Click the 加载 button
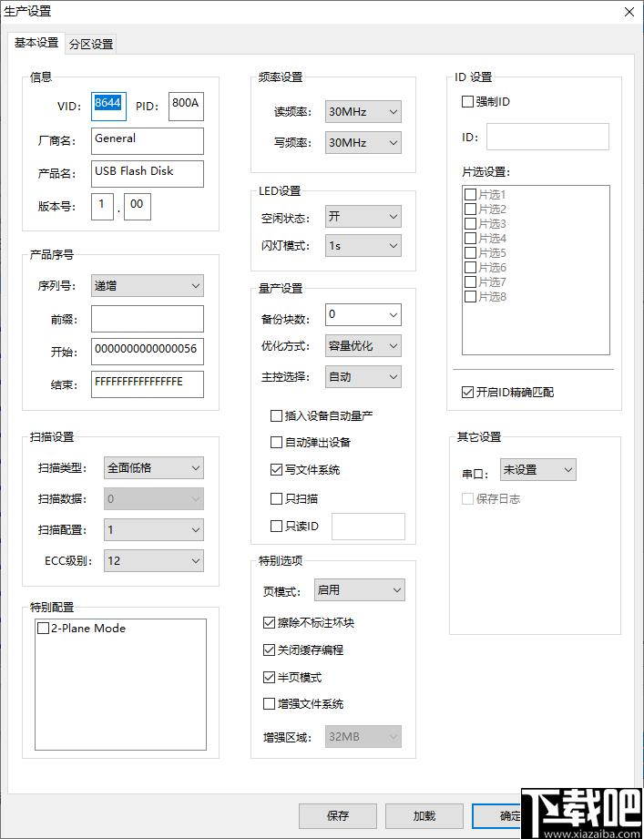Screen dimensions: 644x839 [x=424, y=816]
